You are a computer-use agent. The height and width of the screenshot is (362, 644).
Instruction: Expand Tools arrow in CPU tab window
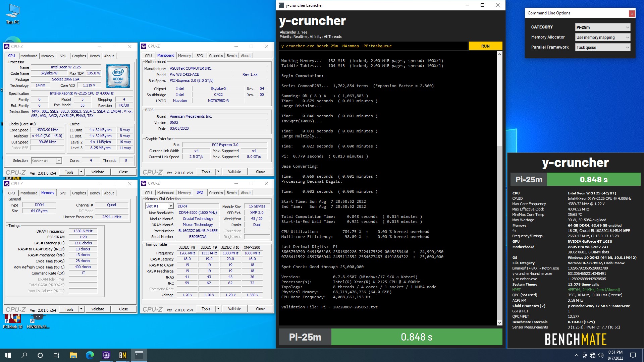[x=81, y=172]
